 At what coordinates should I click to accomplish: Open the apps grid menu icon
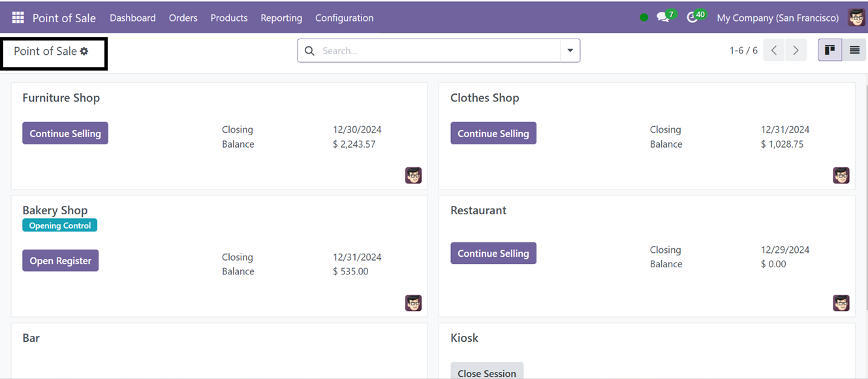18,18
